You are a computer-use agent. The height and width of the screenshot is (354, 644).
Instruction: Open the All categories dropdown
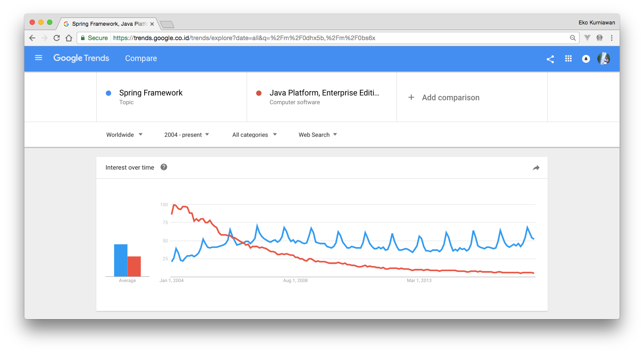click(254, 135)
